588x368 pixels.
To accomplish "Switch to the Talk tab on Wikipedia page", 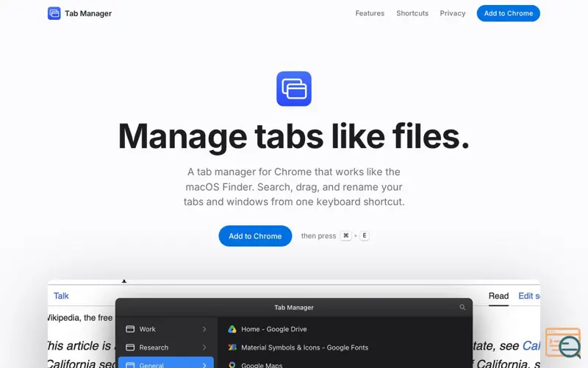I will coord(61,296).
